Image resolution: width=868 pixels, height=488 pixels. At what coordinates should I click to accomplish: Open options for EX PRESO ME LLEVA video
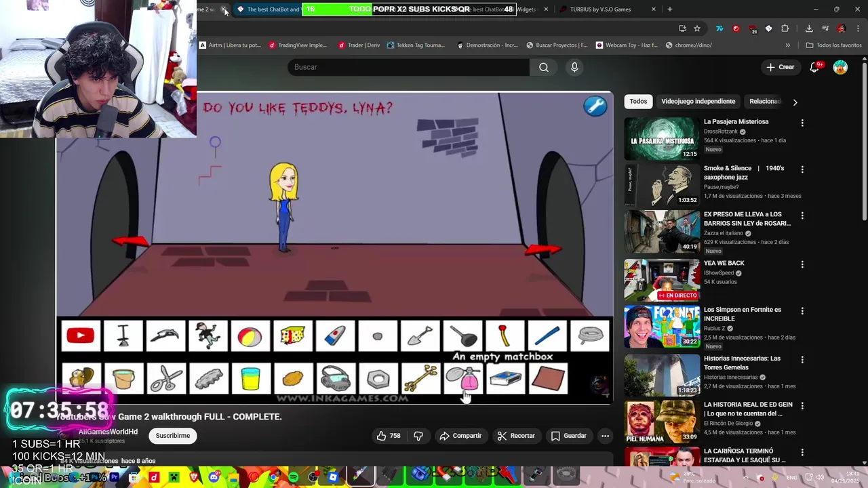(802, 216)
